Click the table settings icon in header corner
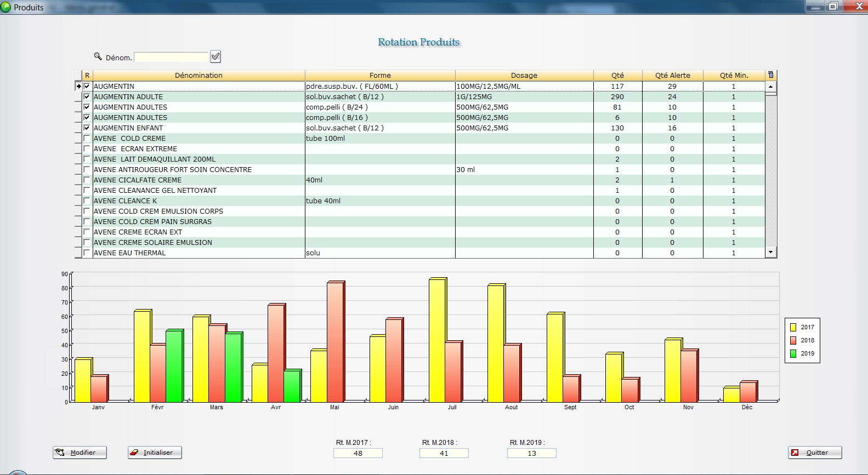This screenshot has height=475, width=868. pyautogui.click(x=770, y=75)
